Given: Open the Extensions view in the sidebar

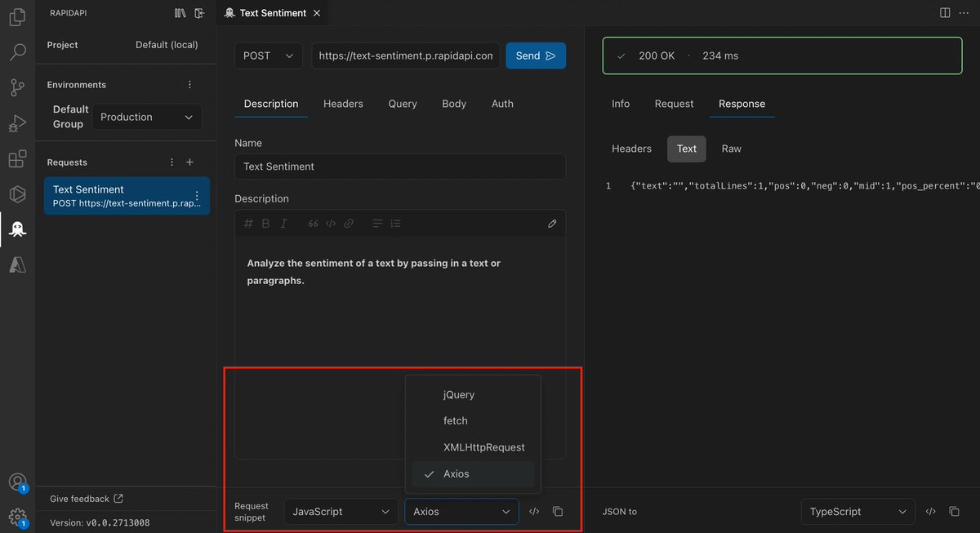Looking at the screenshot, I should [18, 158].
